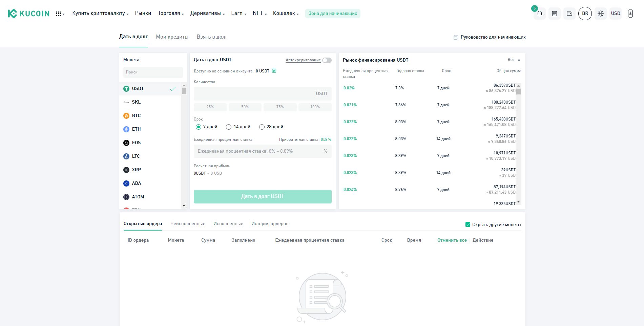Select the 28 дней term radio

click(262, 127)
